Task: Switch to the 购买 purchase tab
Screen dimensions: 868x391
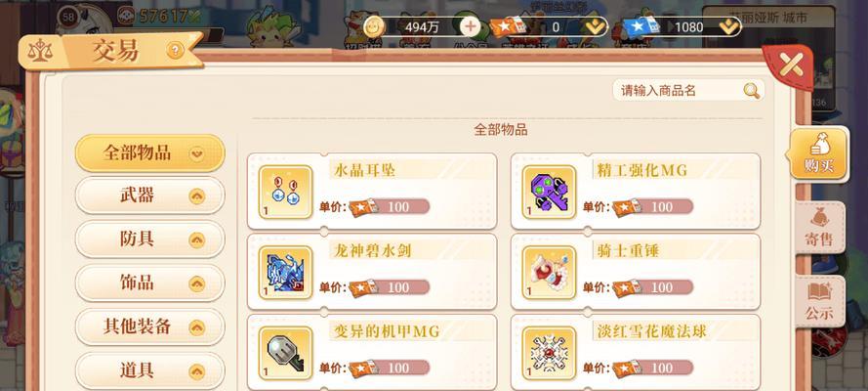Action: 819,154
